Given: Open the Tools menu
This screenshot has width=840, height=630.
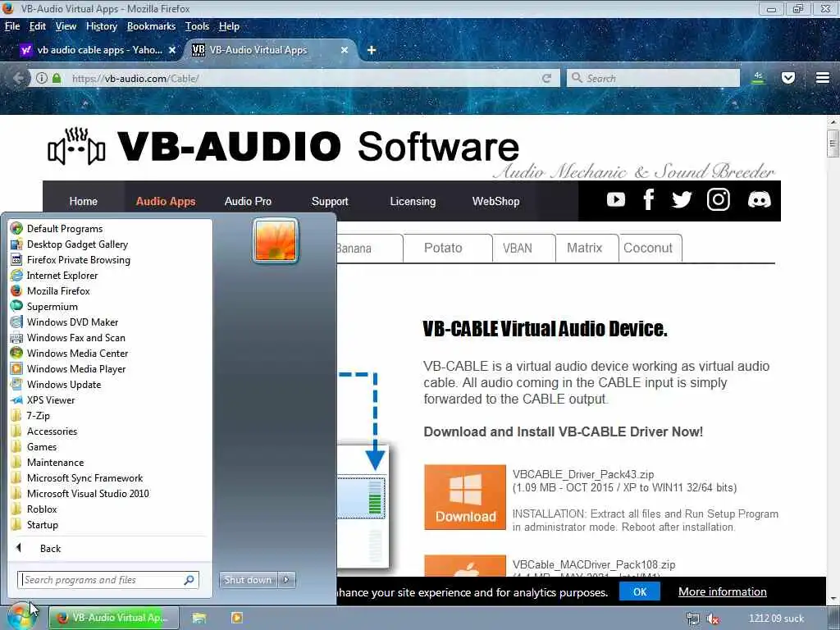Looking at the screenshot, I should (x=197, y=26).
